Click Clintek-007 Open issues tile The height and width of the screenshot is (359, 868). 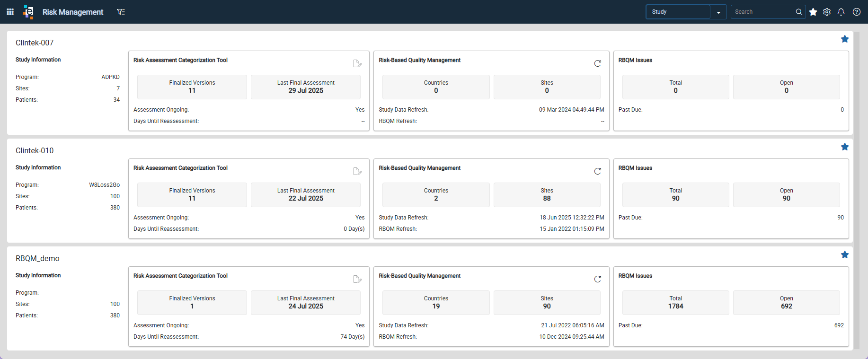pos(787,87)
